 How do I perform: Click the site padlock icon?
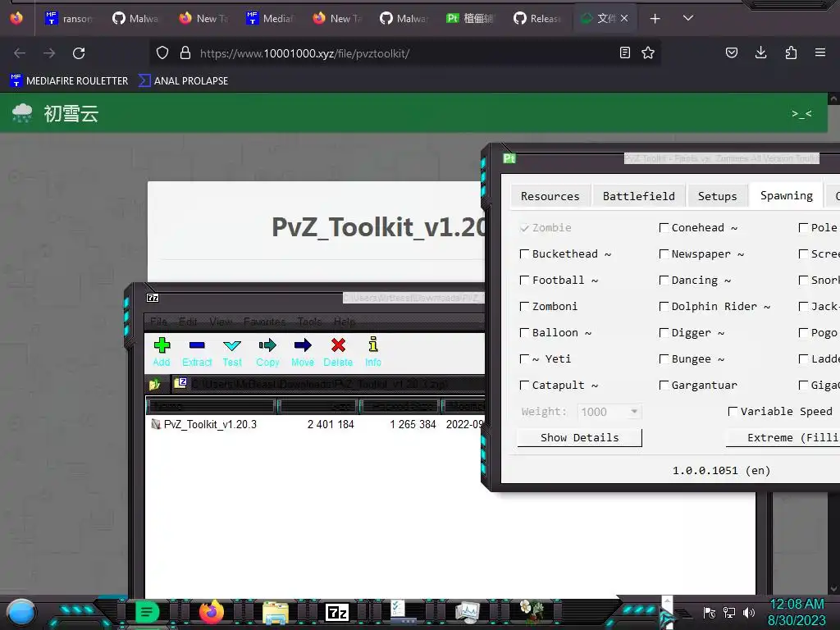pyautogui.click(x=185, y=53)
